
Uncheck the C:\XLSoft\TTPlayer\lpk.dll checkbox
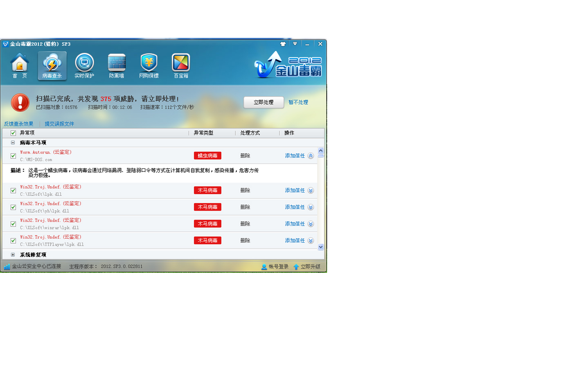point(13,241)
